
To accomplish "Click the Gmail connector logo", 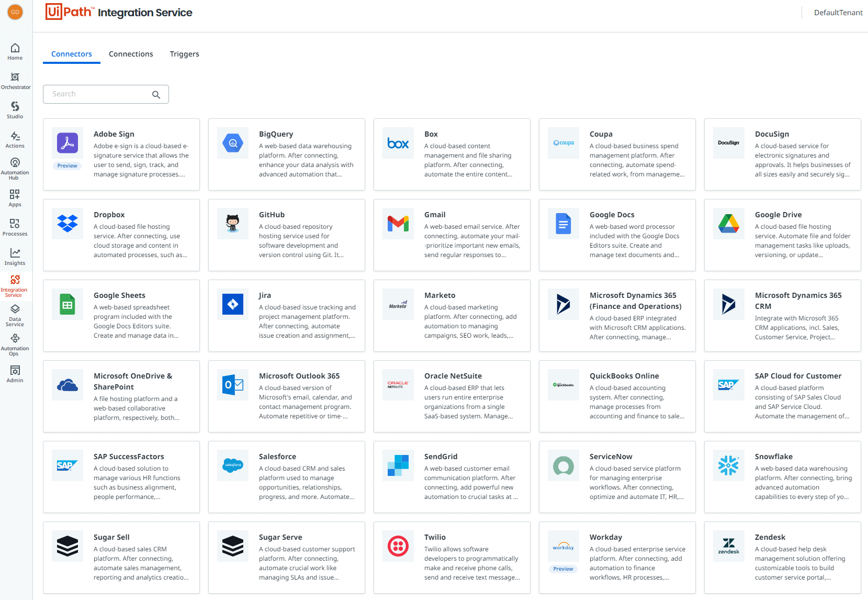I will (398, 224).
